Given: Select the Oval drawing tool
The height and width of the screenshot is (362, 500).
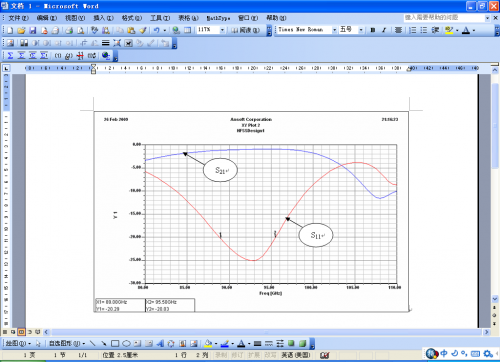Looking at the screenshot, I should click(126, 343).
